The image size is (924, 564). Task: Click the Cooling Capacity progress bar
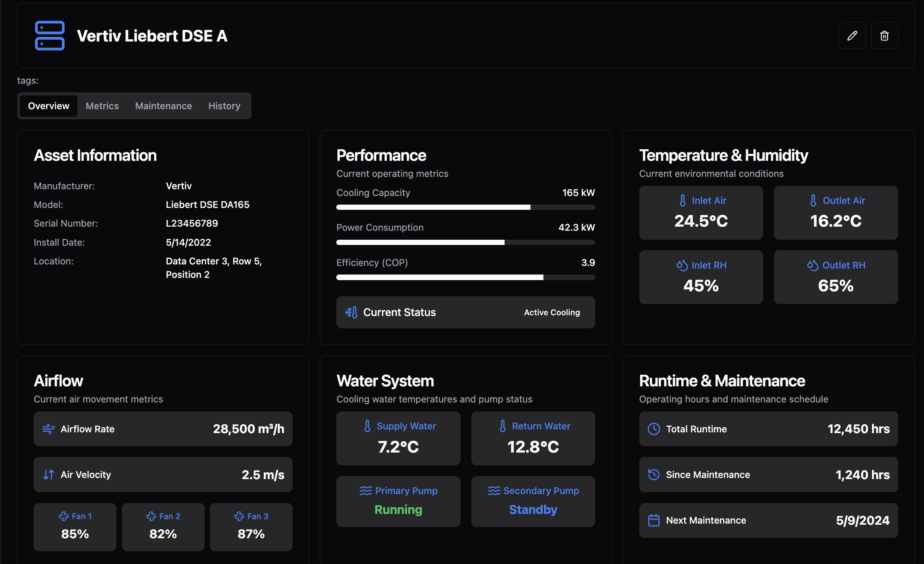pyautogui.click(x=465, y=207)
